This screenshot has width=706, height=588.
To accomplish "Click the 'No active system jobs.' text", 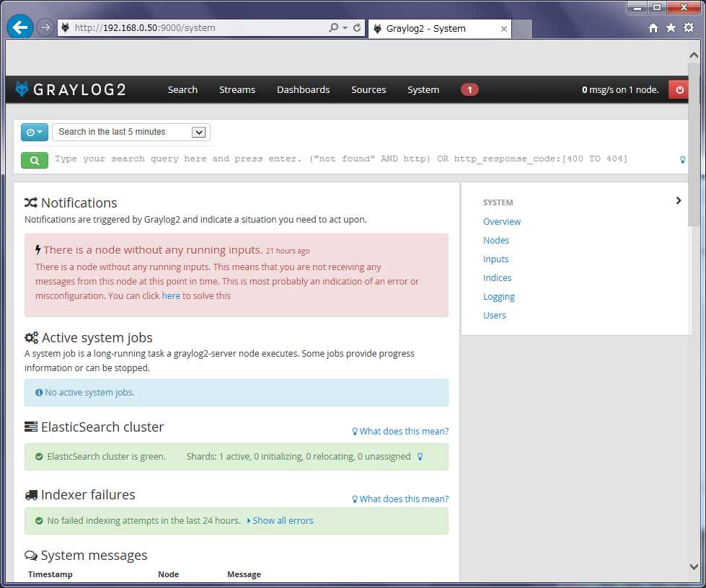I will click(x=90, y=392).
